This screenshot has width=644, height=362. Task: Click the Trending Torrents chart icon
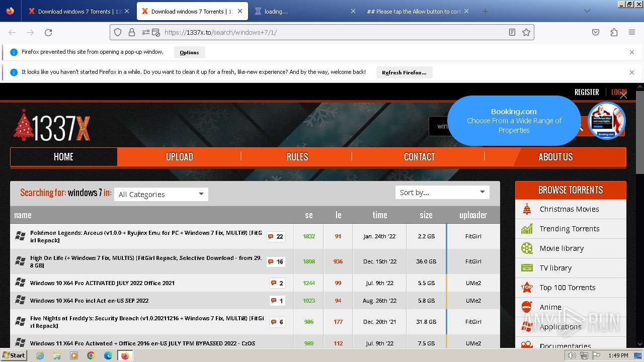pos(527,229)
